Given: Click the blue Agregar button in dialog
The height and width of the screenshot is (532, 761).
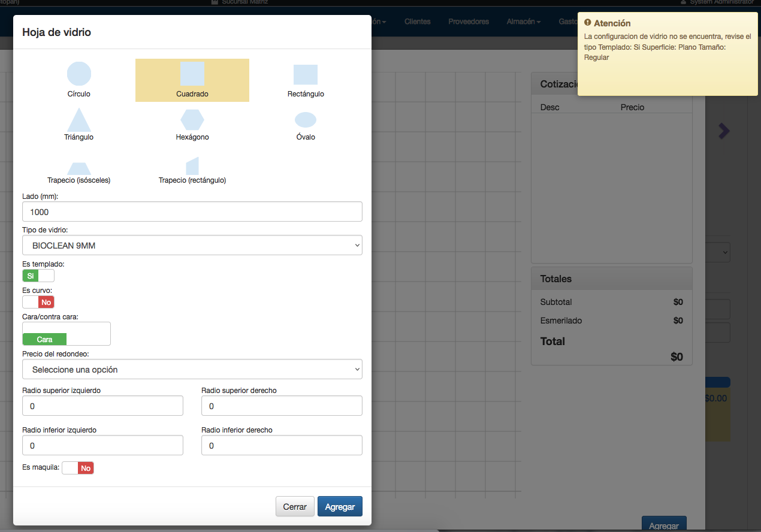Looking at the screenshot, I should tap(340, 506).
